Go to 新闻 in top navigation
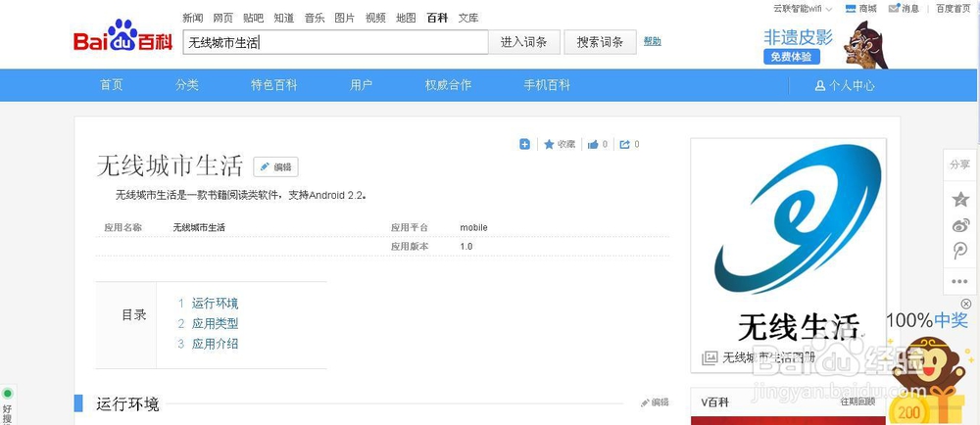Image resolution: width=980 pixels, height=425 pixels. 192,18
